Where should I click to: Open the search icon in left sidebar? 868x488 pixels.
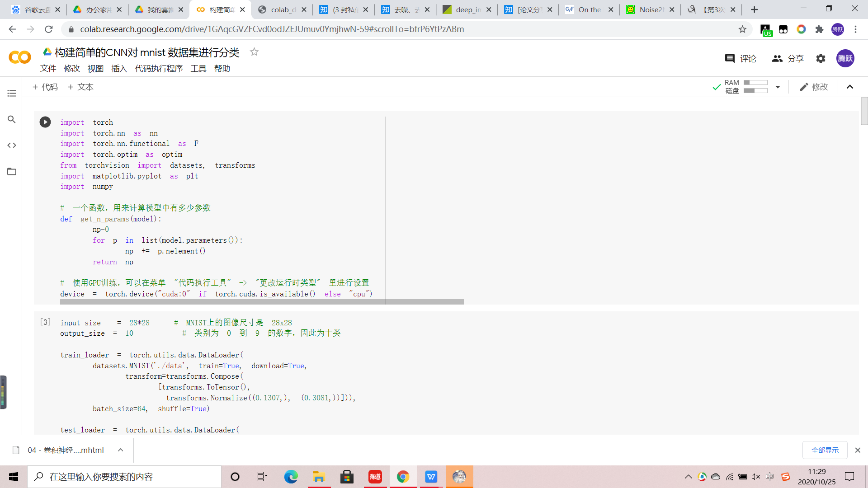pyautogui.click(x=12, y=119)
